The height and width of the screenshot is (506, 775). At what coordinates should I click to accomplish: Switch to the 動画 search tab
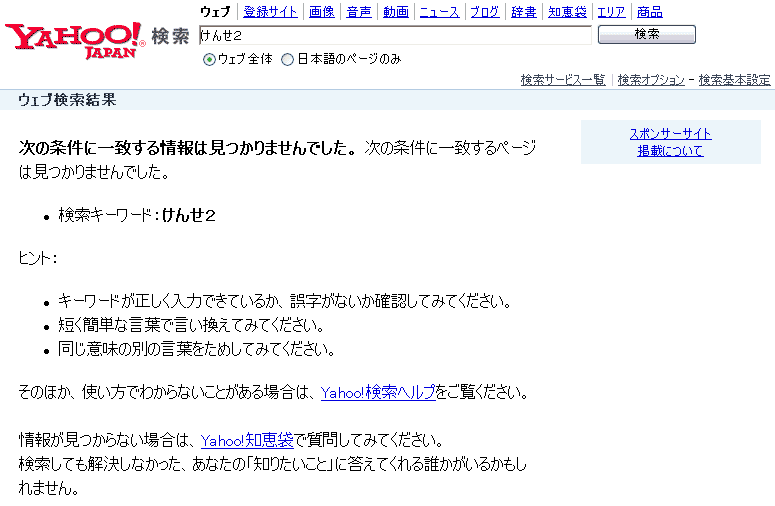click(395, 12)
